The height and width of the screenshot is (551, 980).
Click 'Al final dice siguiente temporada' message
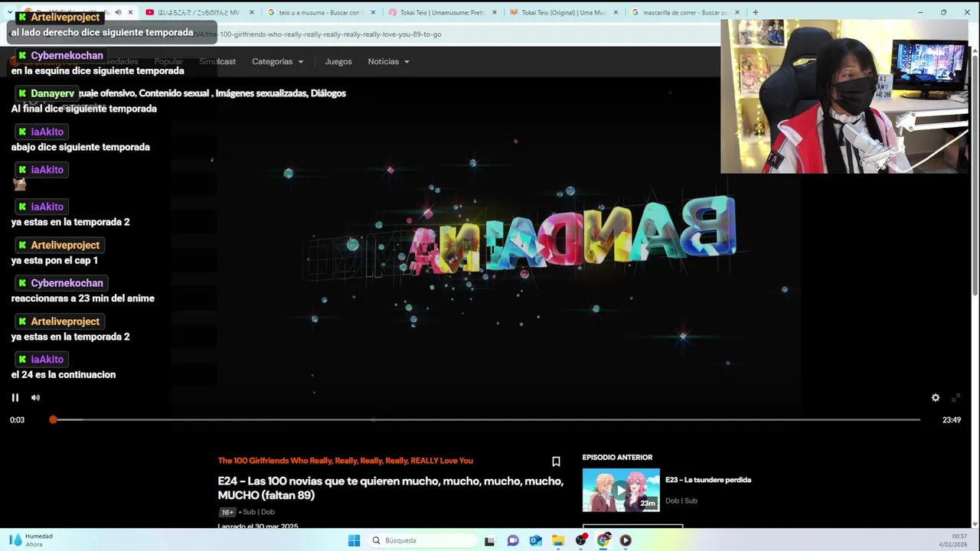coord(83,109)
